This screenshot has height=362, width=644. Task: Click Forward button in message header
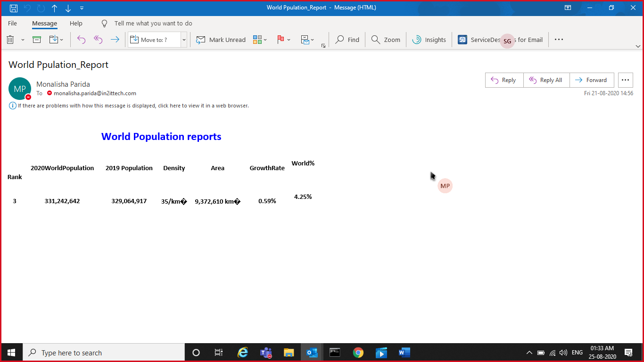tap(592, 80)
